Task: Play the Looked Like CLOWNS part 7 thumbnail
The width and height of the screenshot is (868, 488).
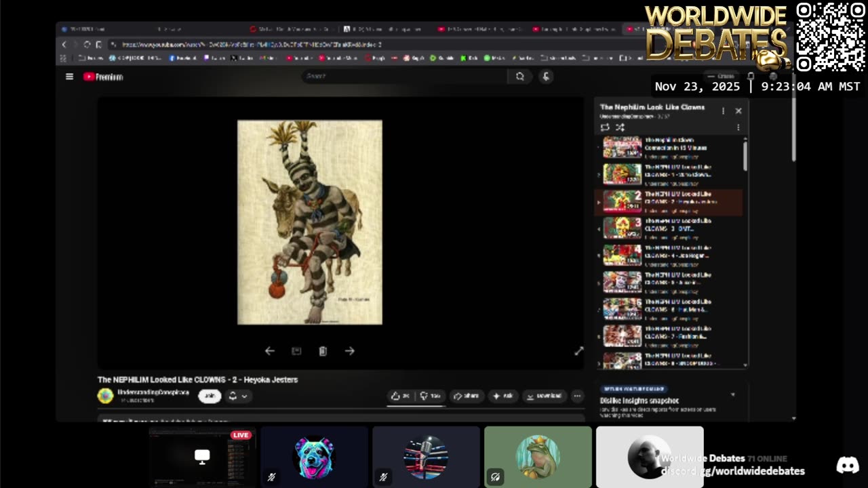Action: (x=623, y=336)
